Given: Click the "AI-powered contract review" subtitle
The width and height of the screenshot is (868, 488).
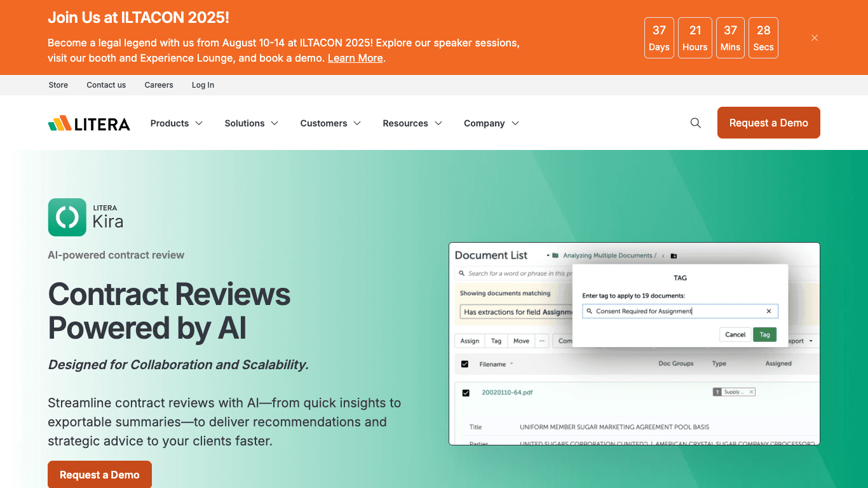Looking at the screenshot, I should pyautogui.click(x=116, y=255).
